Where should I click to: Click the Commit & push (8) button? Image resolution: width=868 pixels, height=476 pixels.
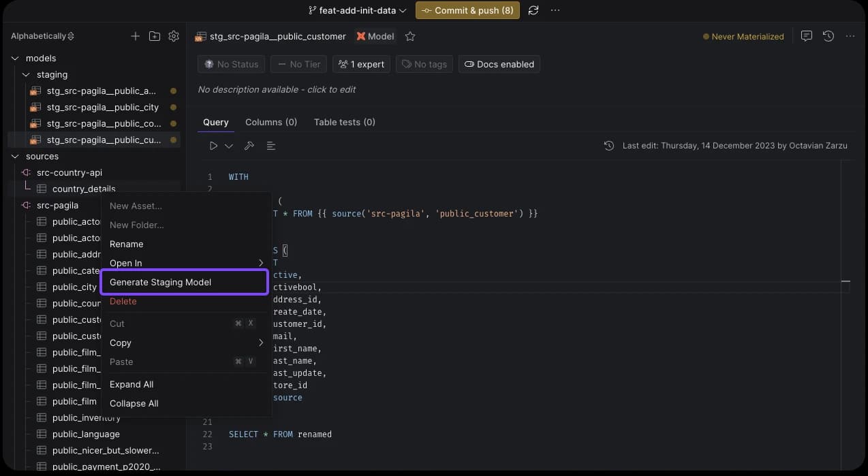467,10
